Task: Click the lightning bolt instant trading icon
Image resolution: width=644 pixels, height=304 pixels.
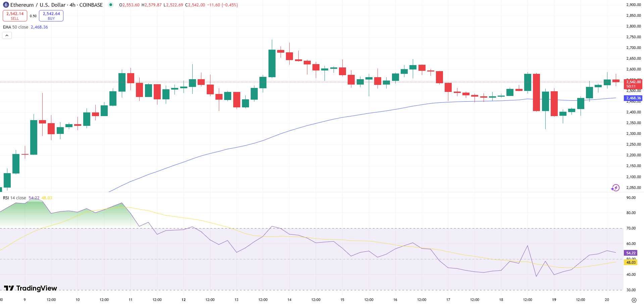Action: (x=616, y=188)
